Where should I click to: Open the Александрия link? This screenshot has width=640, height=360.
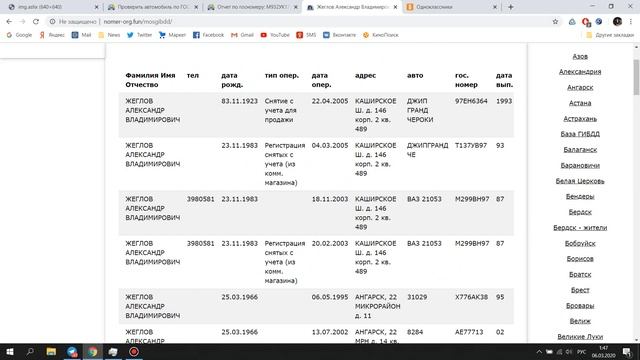coord(580,72)
